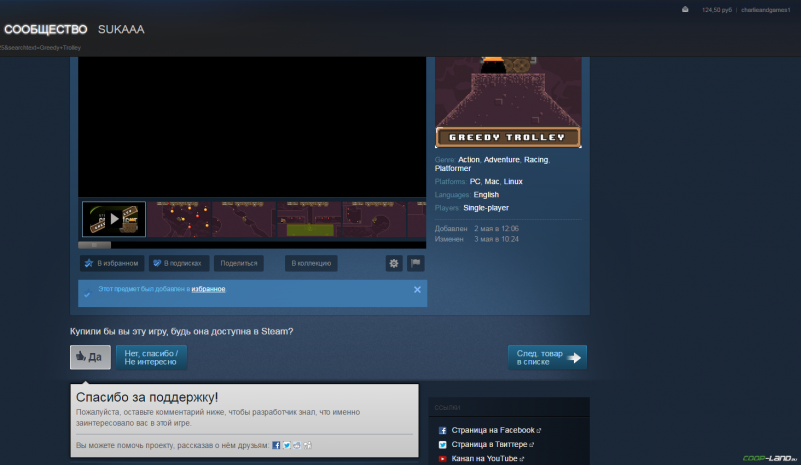Click the added date '2 мая в 12:06'

click(497, 229)
